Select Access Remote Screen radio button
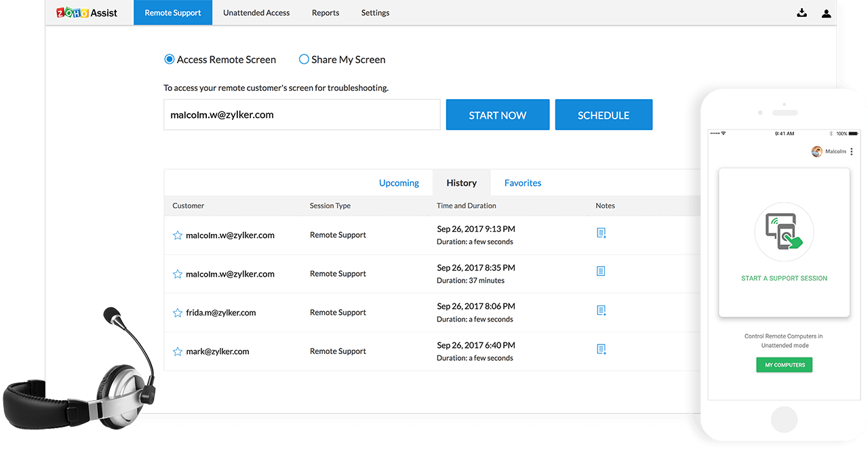Screen dimensions: 868x449 (x=170, y=60)
